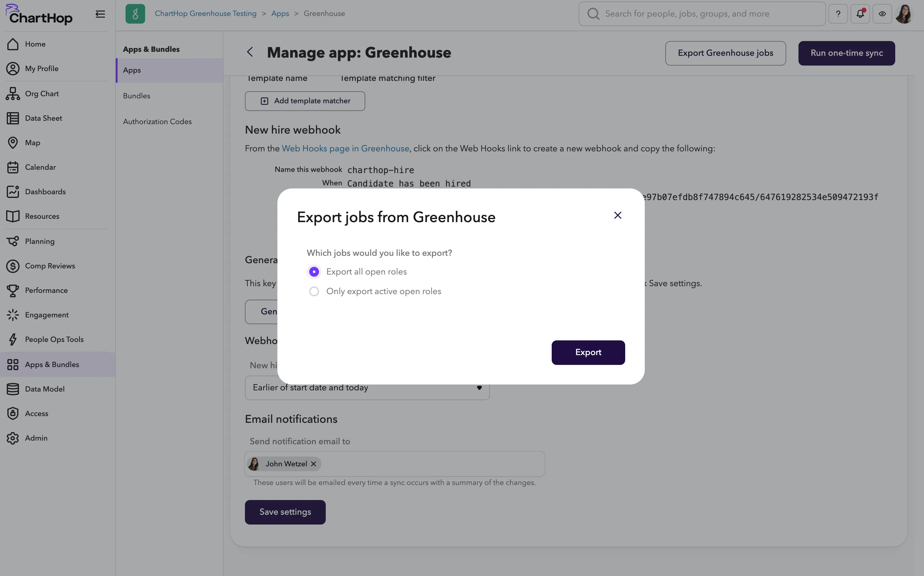This screenshot has width=924, height=576.
Task: Toggle the eye view-as icon
Action: 882,14
